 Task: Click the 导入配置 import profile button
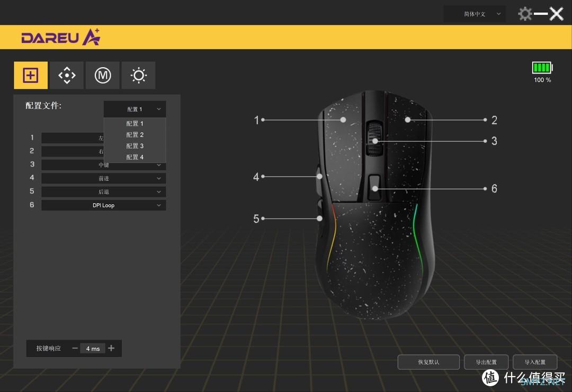(535, 362)
